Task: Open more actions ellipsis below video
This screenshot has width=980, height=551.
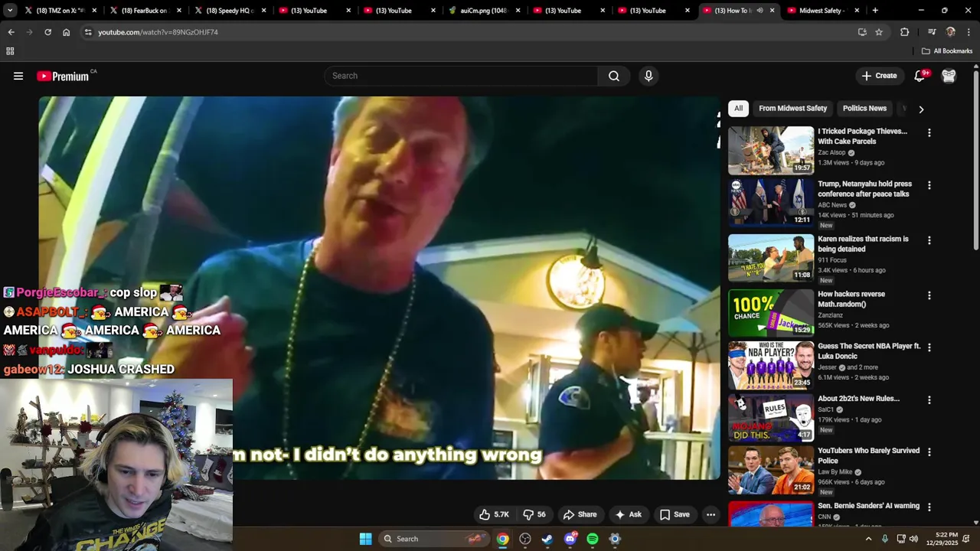Action: tap(710, 515)
